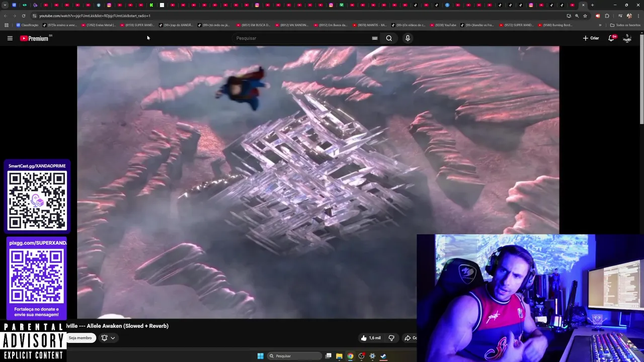Image resolution: width=644 pixels, height=362 pixels.
Task: Expand the notification bell dropdown chevron
Action: tap(113, 338)
